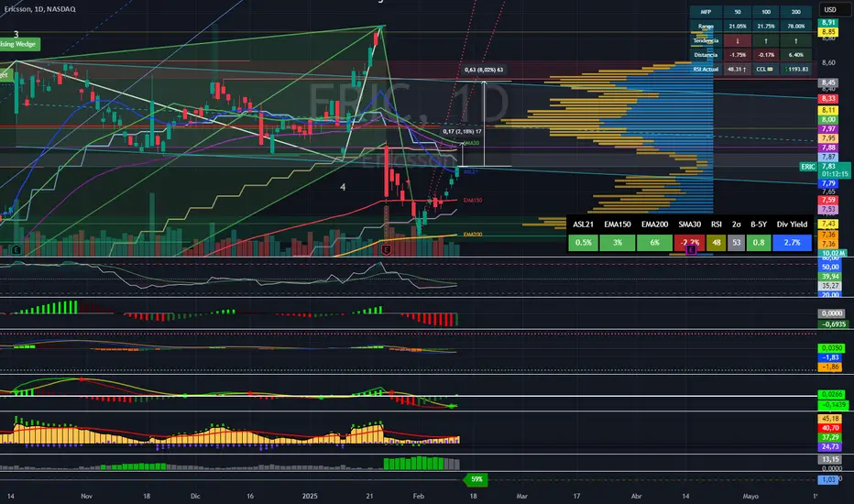Click the blue 7,79 price label
854x504 pixels.
(828, 183)
